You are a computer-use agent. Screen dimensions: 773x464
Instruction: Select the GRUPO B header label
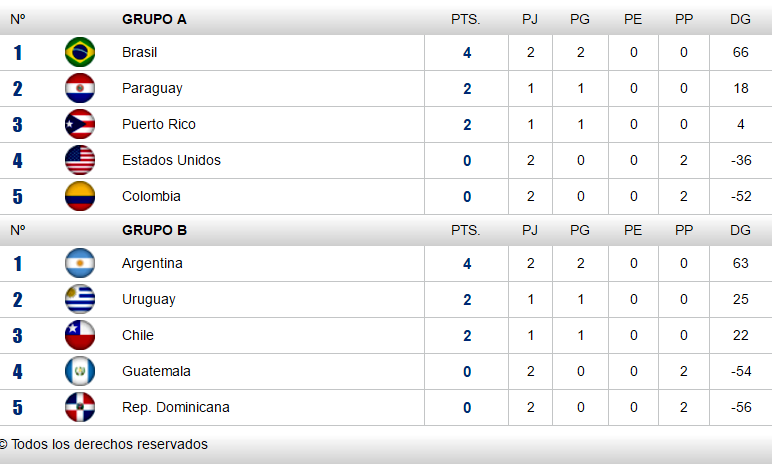coord(154,230)
